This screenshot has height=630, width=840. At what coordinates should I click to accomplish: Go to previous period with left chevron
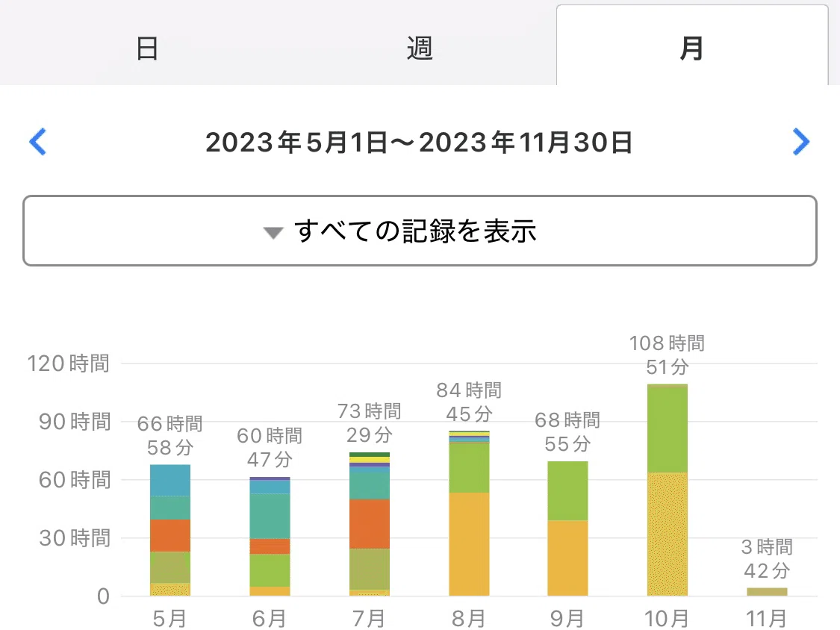(38, 142)
